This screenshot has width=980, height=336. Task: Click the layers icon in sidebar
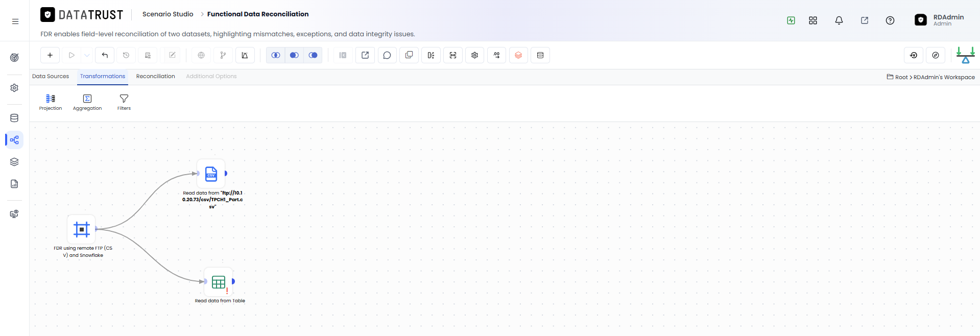point(14,162)
